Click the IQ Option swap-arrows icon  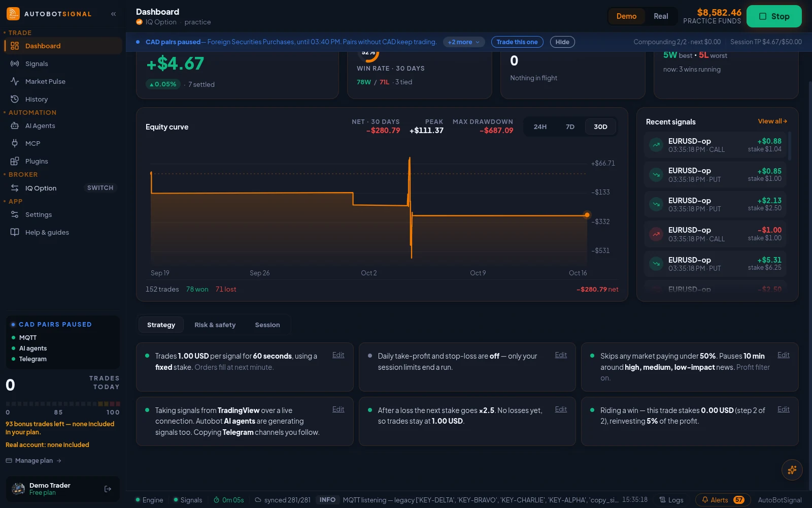point(15,188)
